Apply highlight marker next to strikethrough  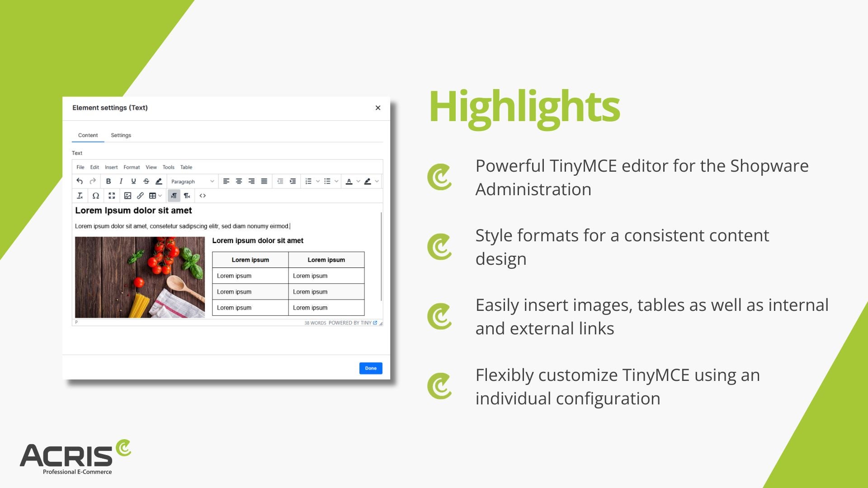coord(159,181)
